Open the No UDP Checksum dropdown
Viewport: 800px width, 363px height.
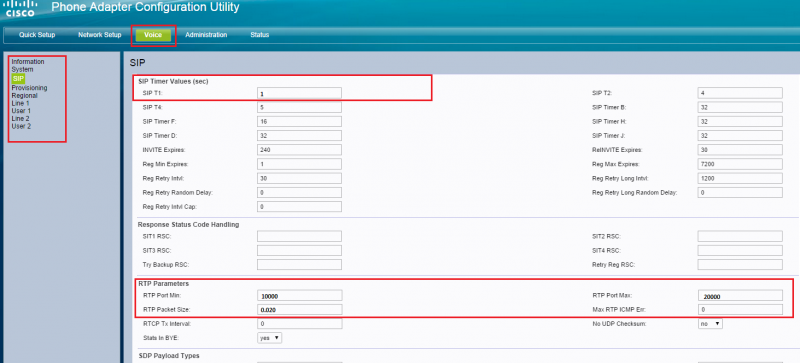[710, 324]
